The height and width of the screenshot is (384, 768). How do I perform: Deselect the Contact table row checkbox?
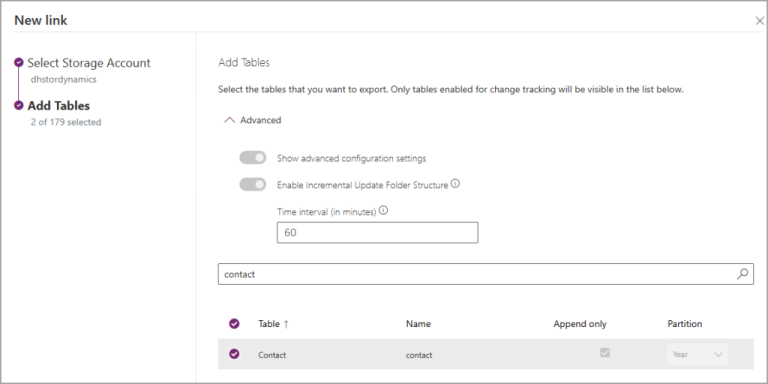click(235, 354)
